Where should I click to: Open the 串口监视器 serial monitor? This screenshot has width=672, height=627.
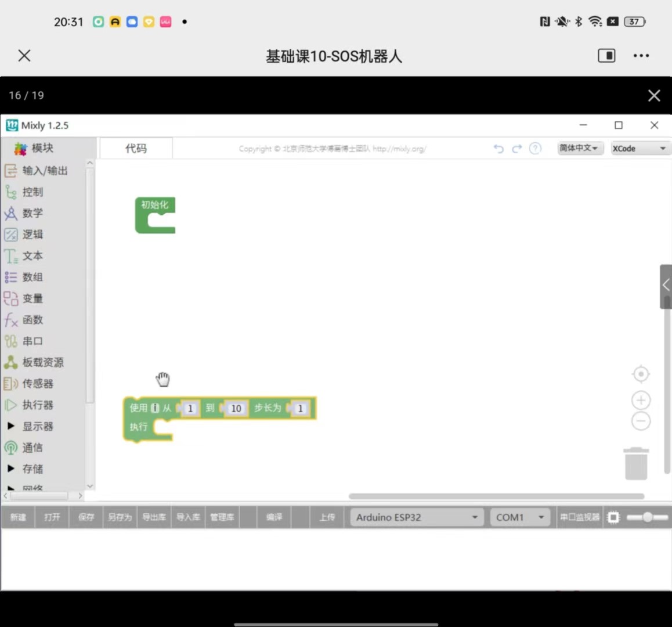click(x=579, y=517)
